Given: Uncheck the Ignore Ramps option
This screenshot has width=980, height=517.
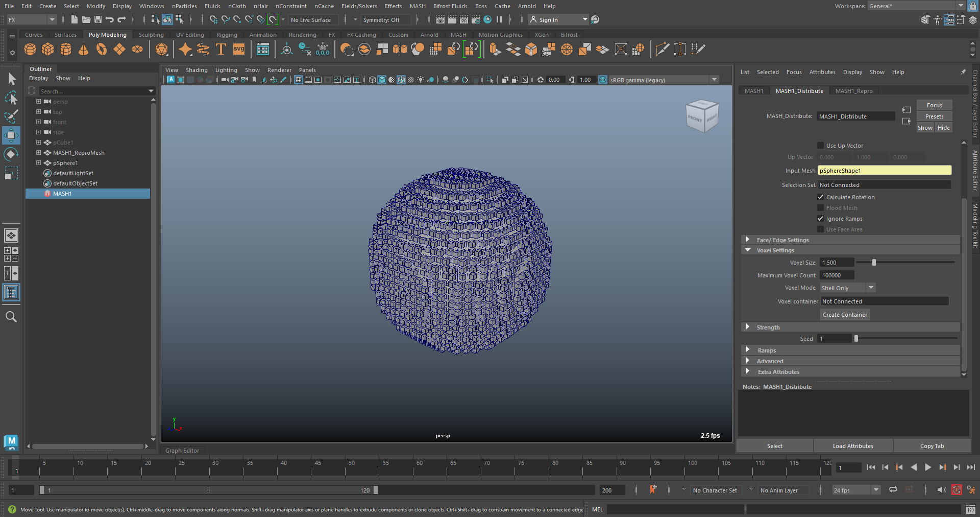Looking at the screenshot, I should [820, 219].
